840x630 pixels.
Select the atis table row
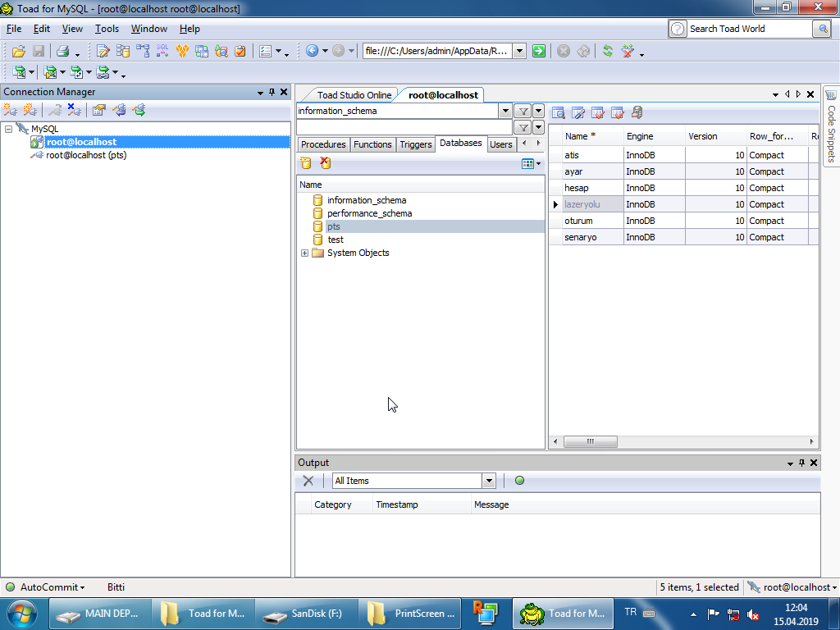(683, 155)
